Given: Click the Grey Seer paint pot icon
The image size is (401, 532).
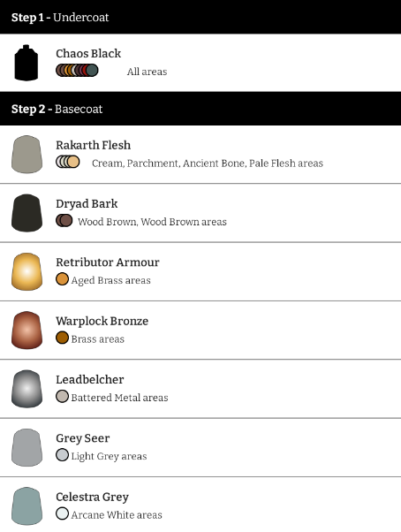Looking at the screenshot, I should (26, 447).
